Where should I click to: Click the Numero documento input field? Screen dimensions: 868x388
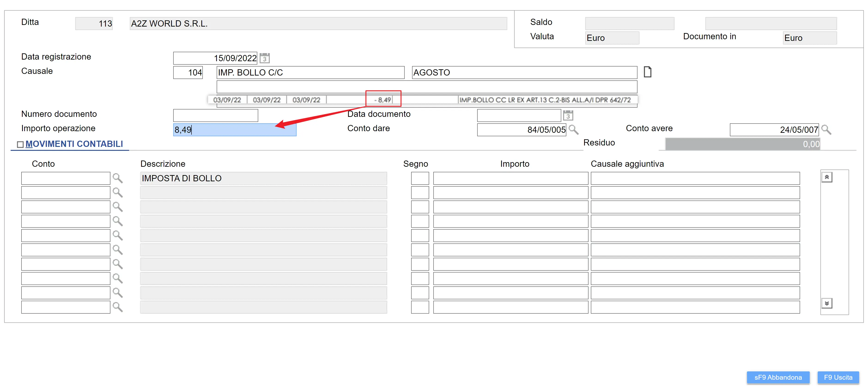215,115
